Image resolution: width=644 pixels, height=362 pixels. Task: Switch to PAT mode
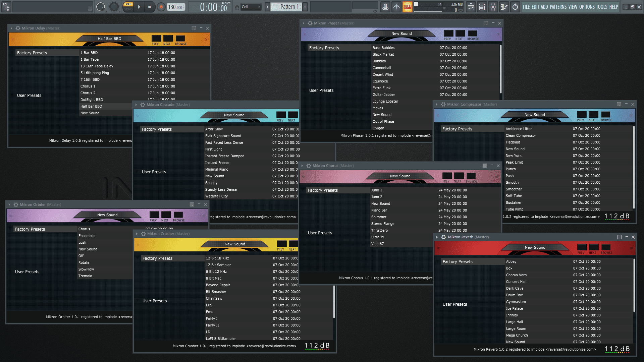coord(128,4)
